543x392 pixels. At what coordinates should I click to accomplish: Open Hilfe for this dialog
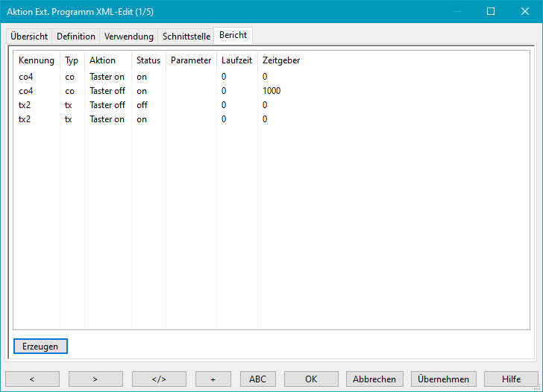point(511,379)
